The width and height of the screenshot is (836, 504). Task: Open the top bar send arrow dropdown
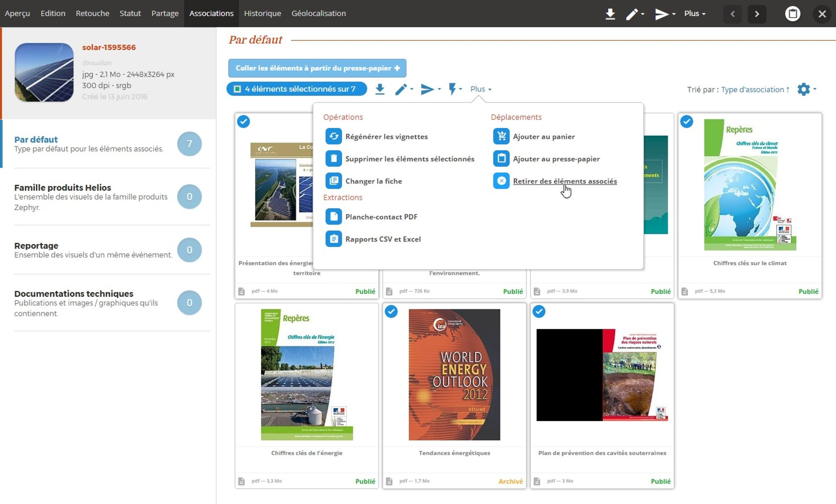[x=665, y=14]
